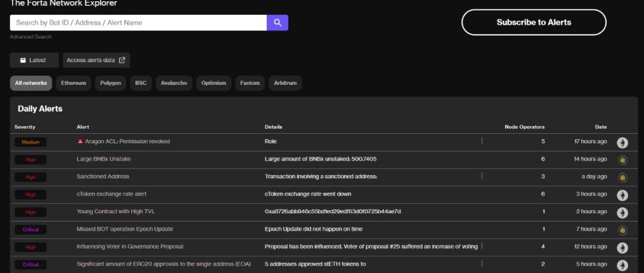
Task: Click the Latest button
Action: pos(35,60)
